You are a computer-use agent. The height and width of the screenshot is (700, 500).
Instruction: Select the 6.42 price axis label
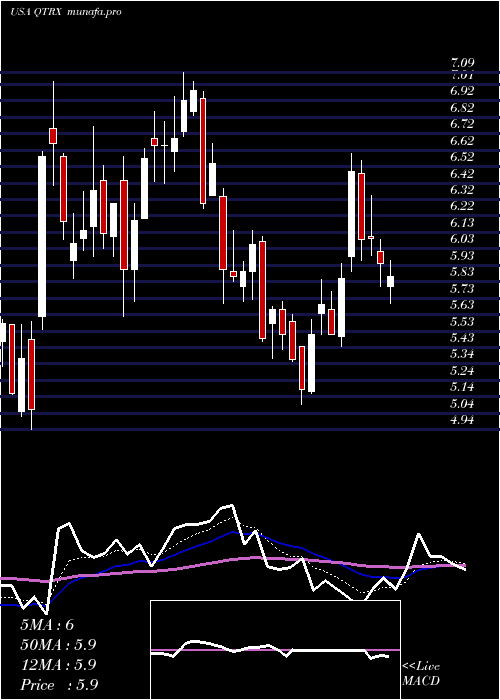click(462, 173)
